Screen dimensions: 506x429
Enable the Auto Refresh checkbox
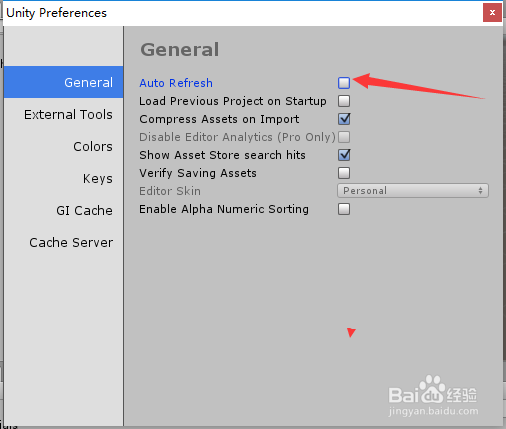tap(344, 83)
